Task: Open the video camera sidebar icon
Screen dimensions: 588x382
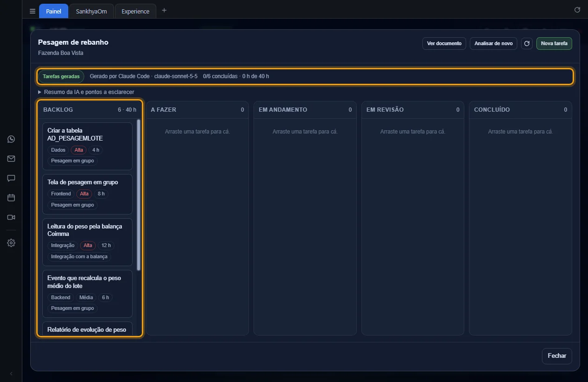Action: tap(11, 217)
